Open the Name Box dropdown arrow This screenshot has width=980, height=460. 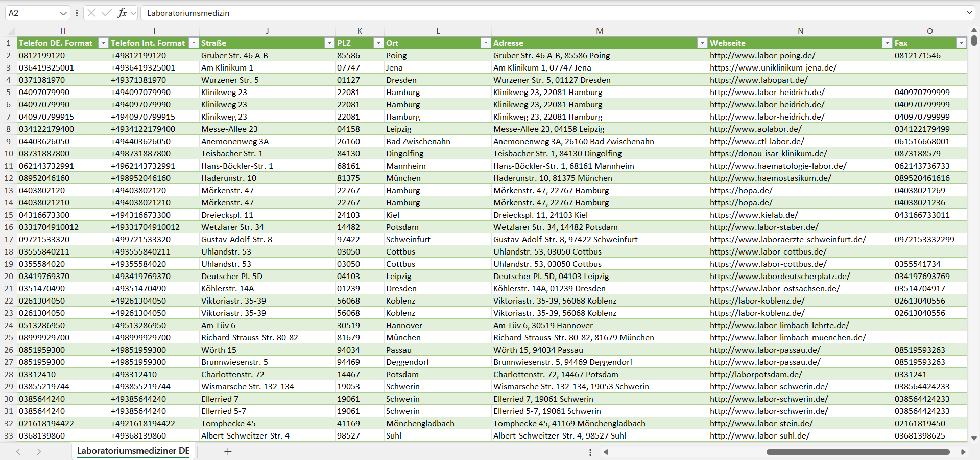(x=63, y=13)
